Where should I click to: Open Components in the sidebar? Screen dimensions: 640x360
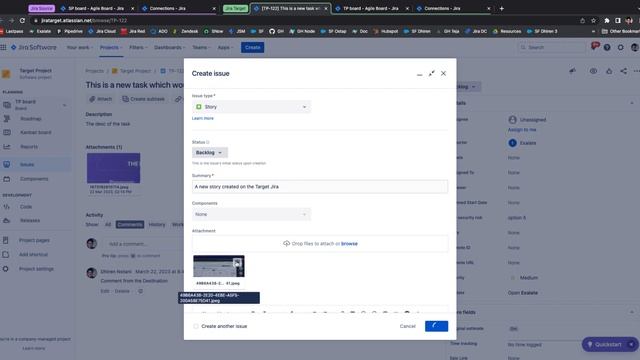tap(34, 179)
